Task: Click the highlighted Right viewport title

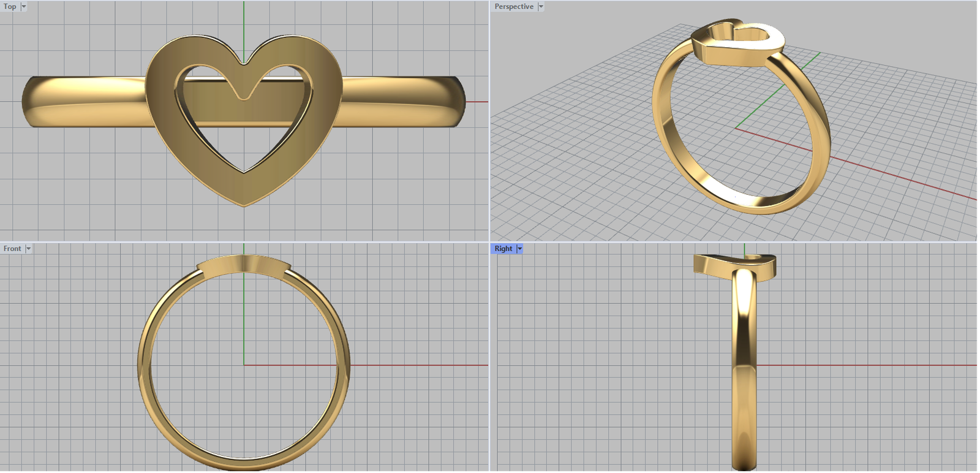Action: tap(503, 249)
